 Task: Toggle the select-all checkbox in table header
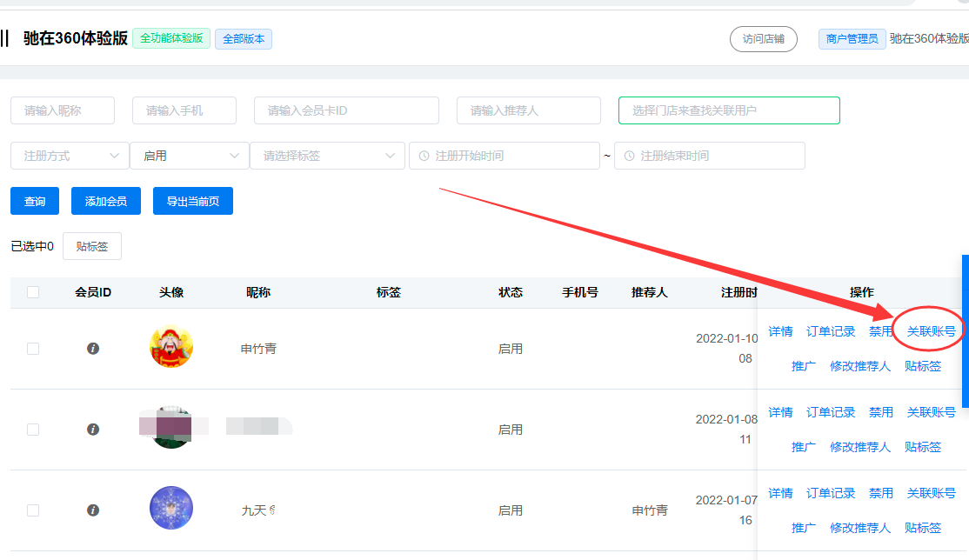pyautogui.click(x=33, y=292)
